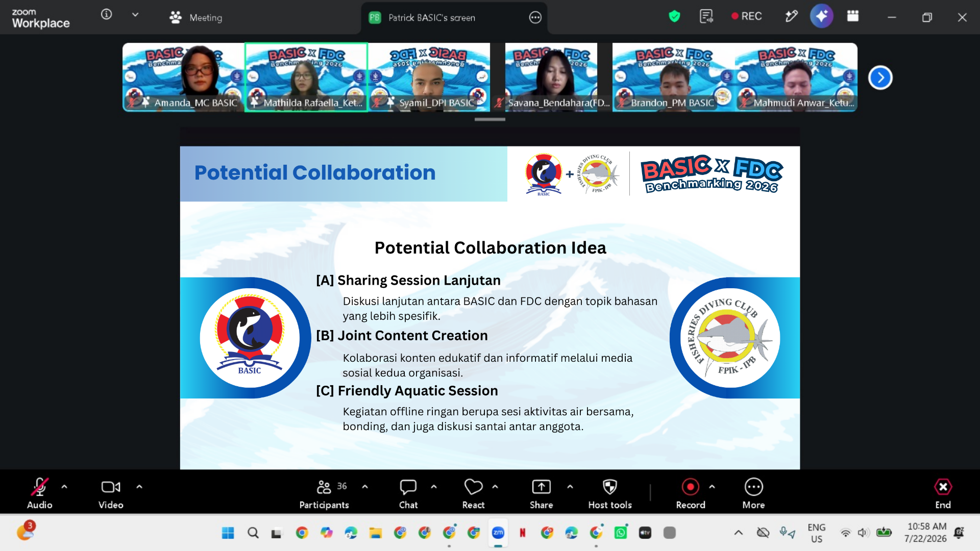Viewport: 980px width, 551px height.
Task: Open the volume speaker icon
Action: coord(863,533)
